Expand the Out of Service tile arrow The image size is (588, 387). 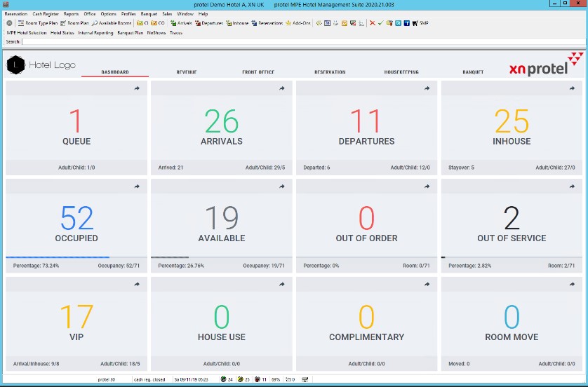572,186
